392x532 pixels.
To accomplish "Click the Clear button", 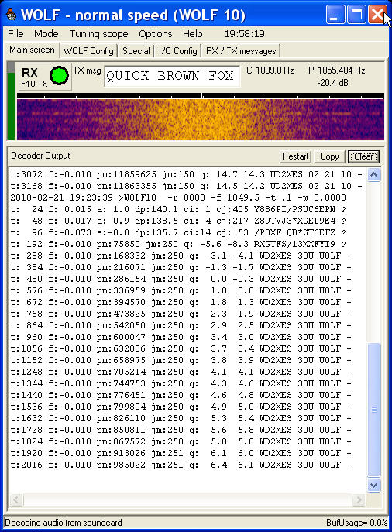I will 363,156.
